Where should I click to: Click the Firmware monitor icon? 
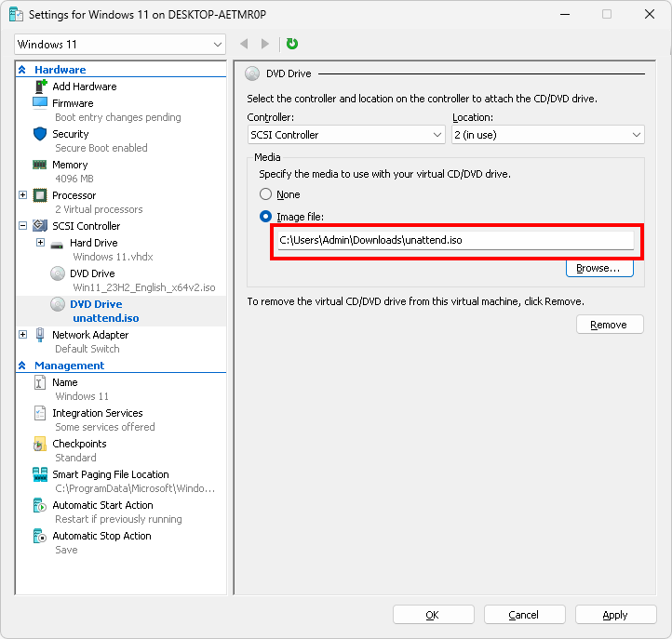(40, 103)
